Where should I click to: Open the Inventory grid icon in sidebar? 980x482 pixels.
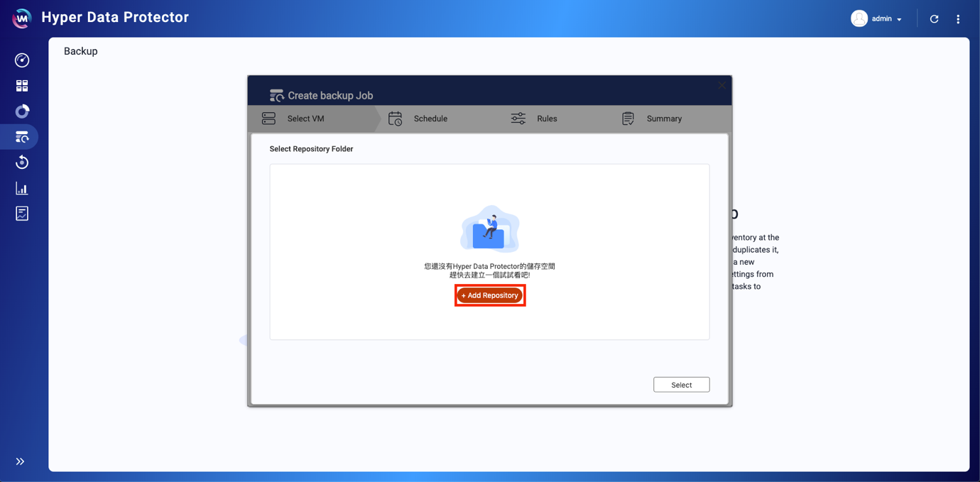click(x=22, y=86)
